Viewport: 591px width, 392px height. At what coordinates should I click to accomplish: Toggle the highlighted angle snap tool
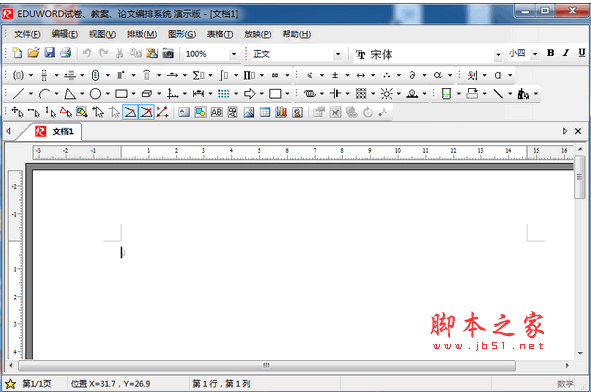(130, 112)
